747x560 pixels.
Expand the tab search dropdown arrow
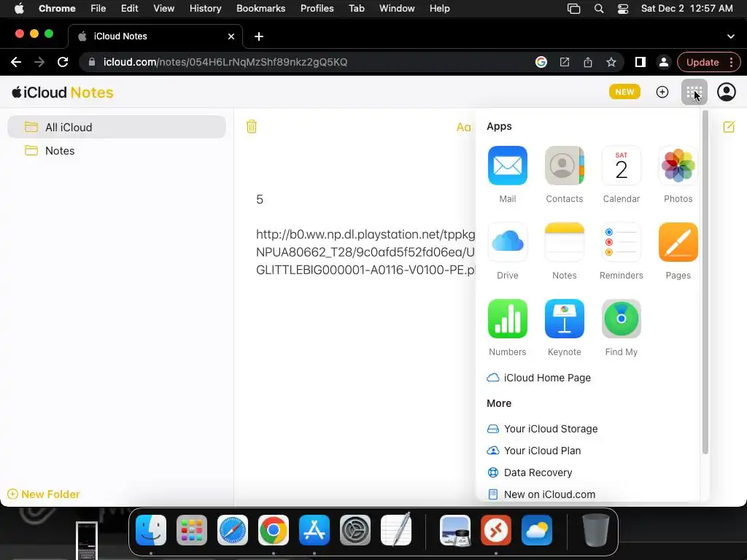731,36
